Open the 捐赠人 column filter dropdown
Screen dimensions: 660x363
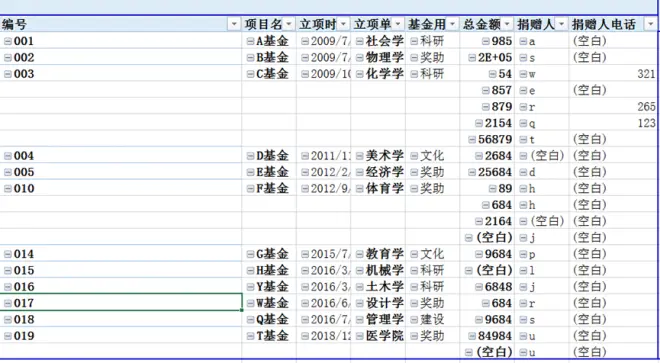pyautogui.click(x=562, y=24)
